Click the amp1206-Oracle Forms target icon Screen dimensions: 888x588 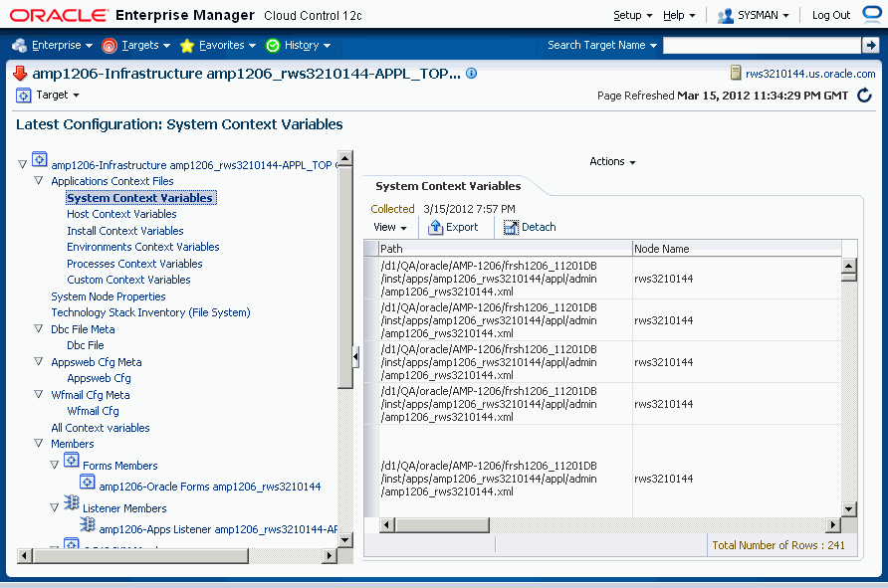click(x=88, y=482)
